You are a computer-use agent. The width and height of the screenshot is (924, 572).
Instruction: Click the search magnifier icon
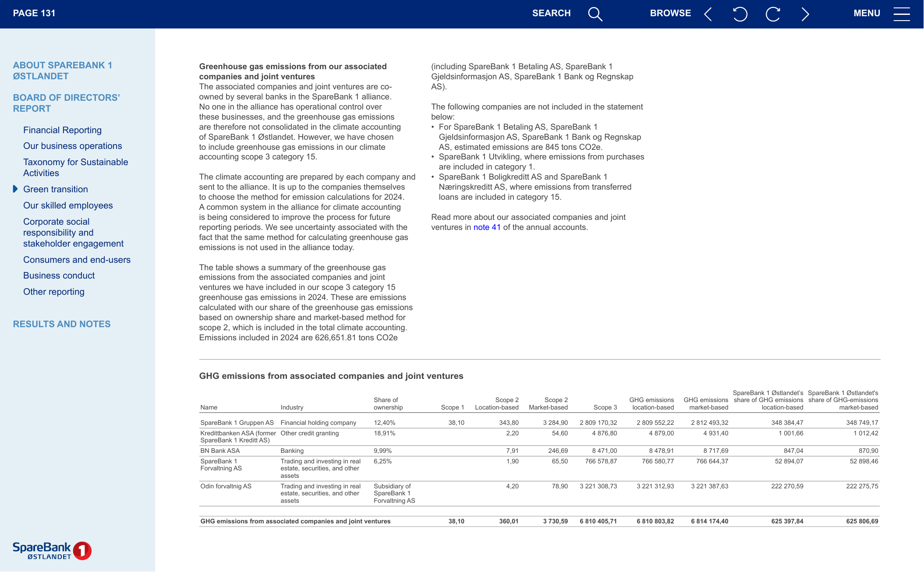(595, 14)
